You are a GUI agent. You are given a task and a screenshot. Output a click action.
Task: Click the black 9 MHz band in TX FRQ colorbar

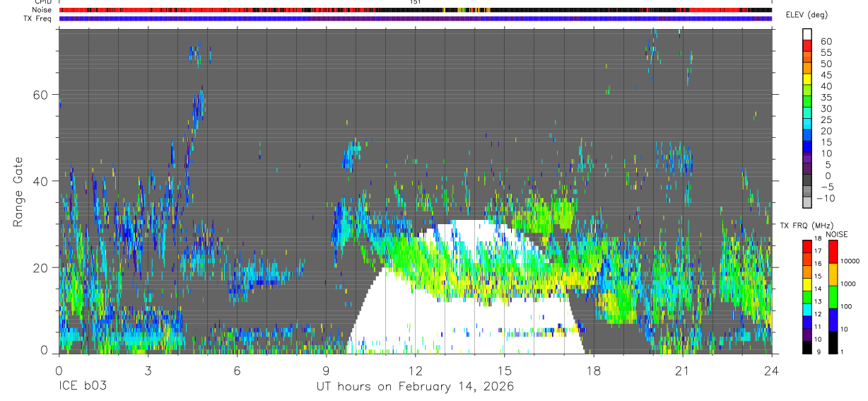[807, 347]
